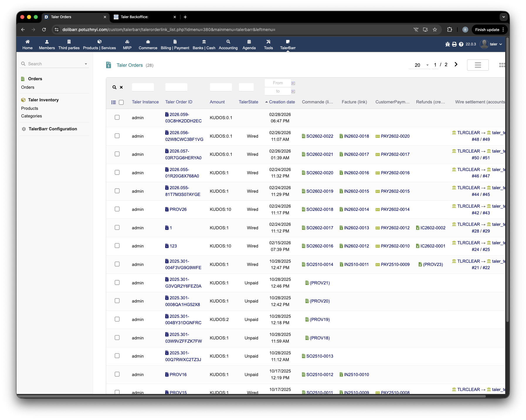
Task: Click the bug report icon
Action: pos(447,44)
